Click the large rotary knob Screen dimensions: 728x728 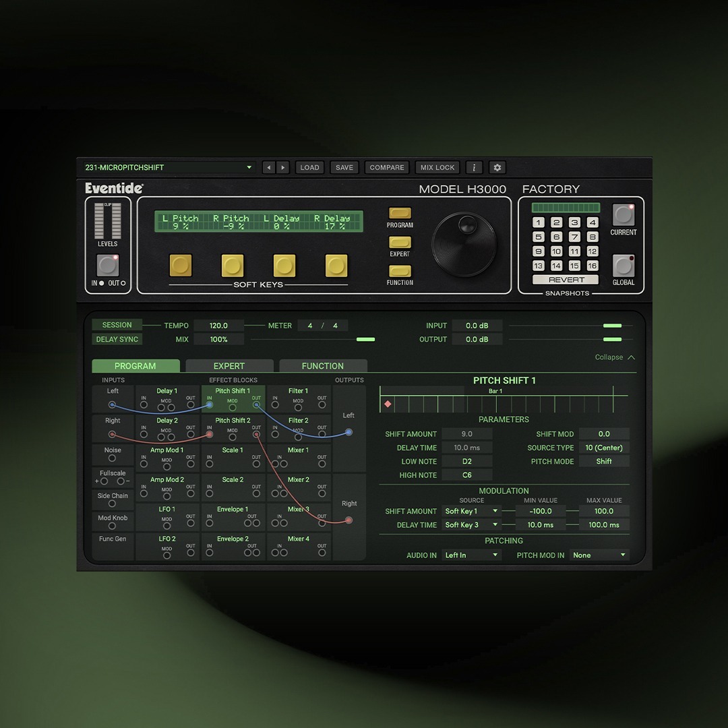click(465, 244)
